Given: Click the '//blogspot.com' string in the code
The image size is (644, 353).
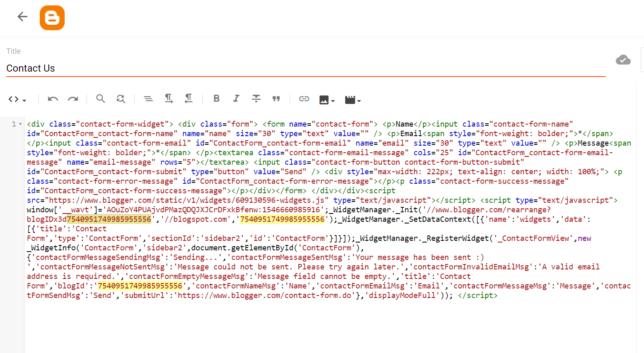Looking at the screenshot, I should pos(196,219).
